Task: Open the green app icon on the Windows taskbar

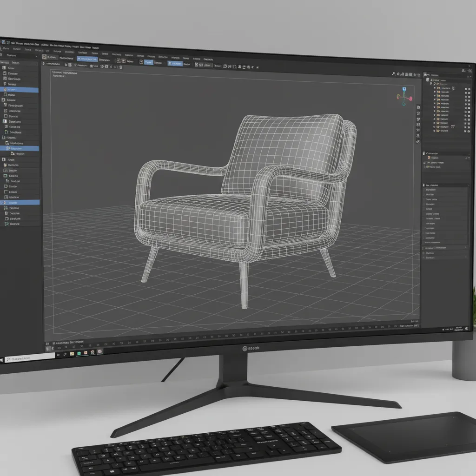Action: pyautogui.click(x=79, y=353)
